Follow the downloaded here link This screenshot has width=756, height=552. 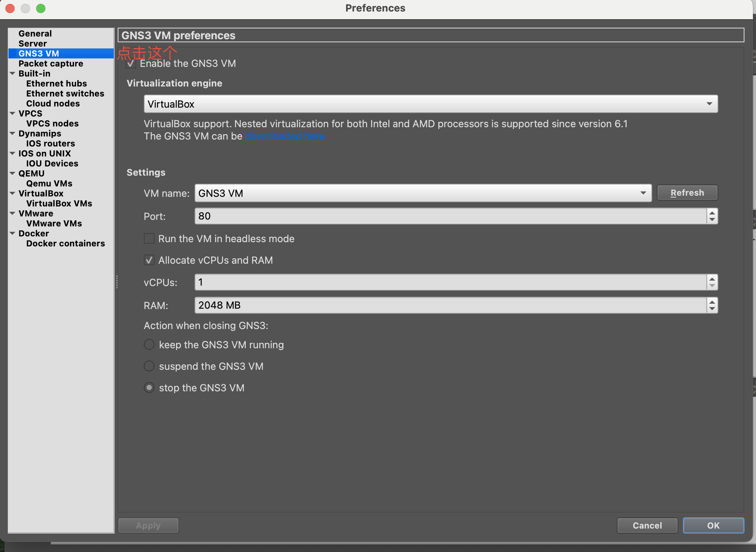point(285,136)
